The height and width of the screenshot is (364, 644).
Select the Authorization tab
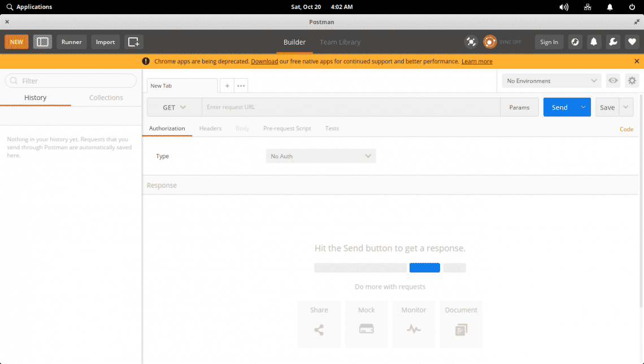pos(167,129)
